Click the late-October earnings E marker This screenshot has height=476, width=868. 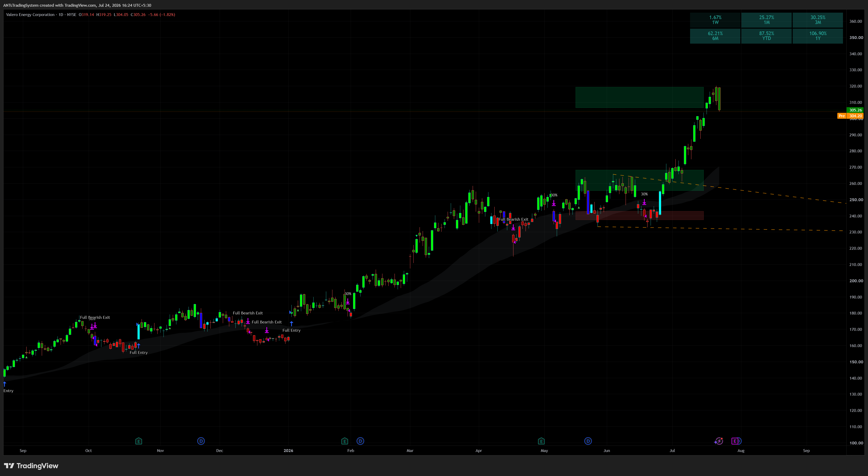click(138, 441)
